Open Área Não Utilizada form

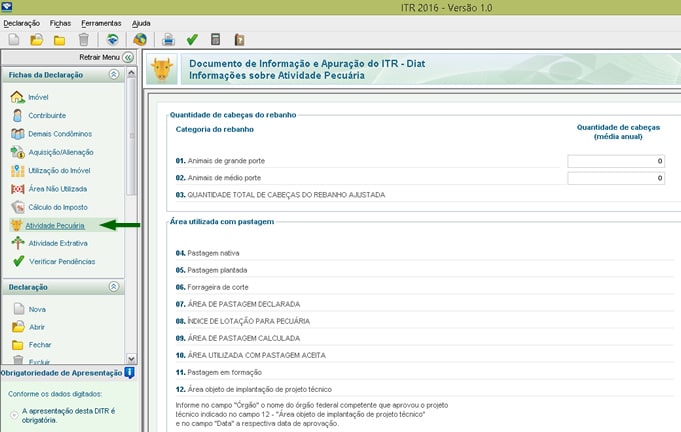tap(58, 189)
